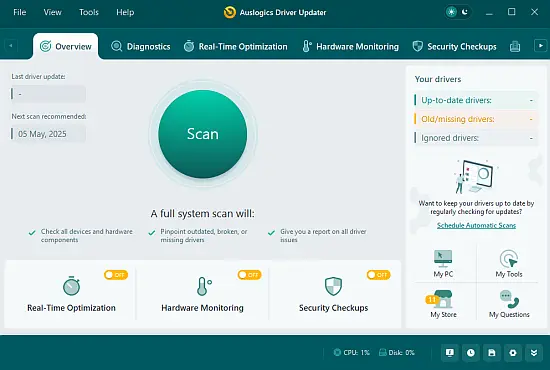
Task: Select the Old/missing drivers row
Action: 476,119
